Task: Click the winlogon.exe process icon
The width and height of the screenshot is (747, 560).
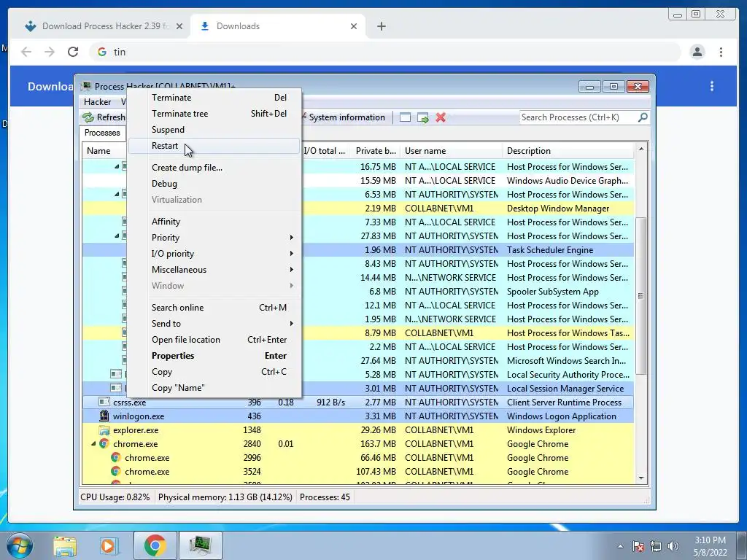Action: [104, 416]
